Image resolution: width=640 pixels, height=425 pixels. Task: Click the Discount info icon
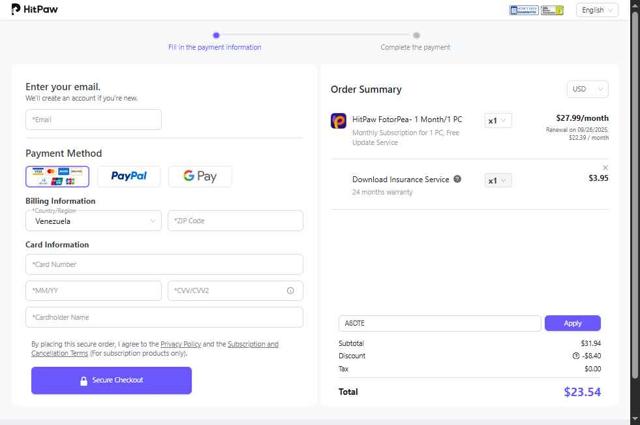pyautogui.click(x=576, y=356)
